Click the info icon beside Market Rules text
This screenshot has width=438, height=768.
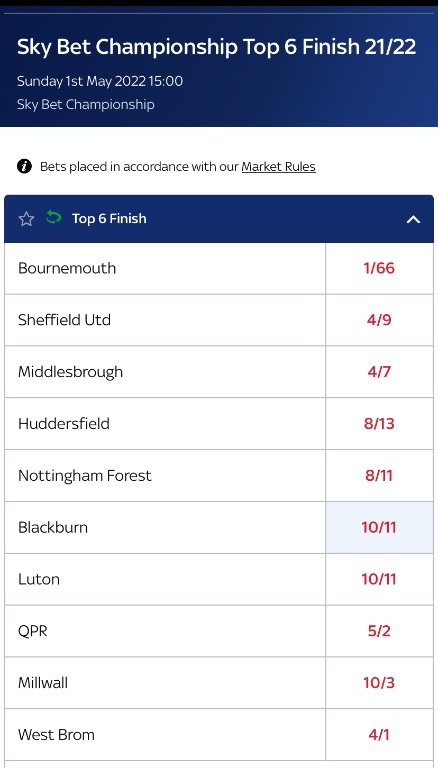point(24,167)
